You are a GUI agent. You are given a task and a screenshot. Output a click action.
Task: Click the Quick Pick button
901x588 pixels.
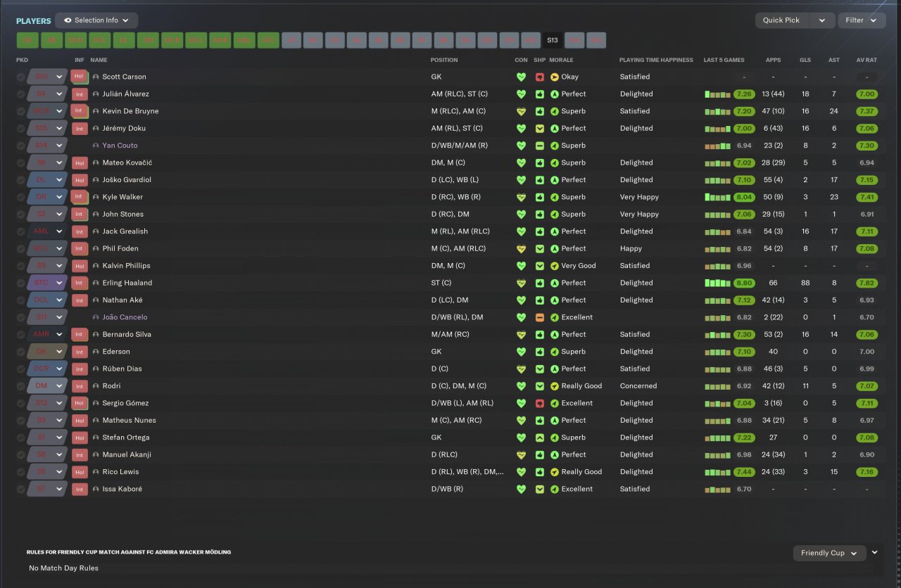(782, 20)
